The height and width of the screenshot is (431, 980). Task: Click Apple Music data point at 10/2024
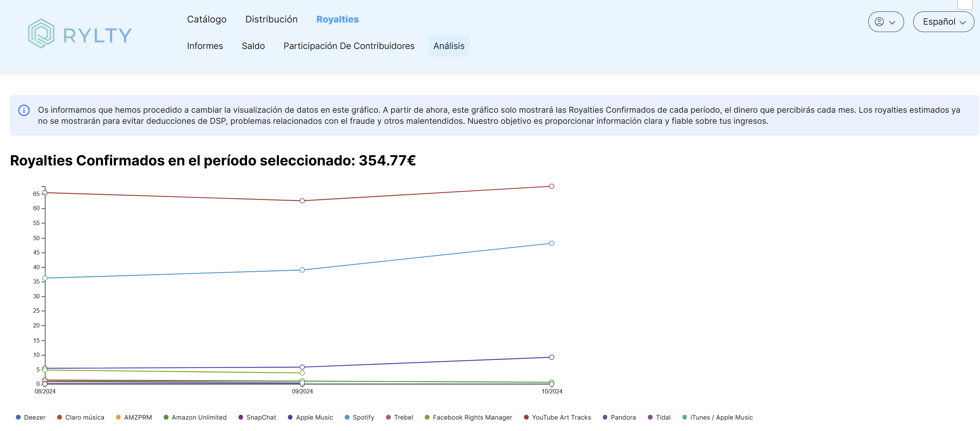552,357
